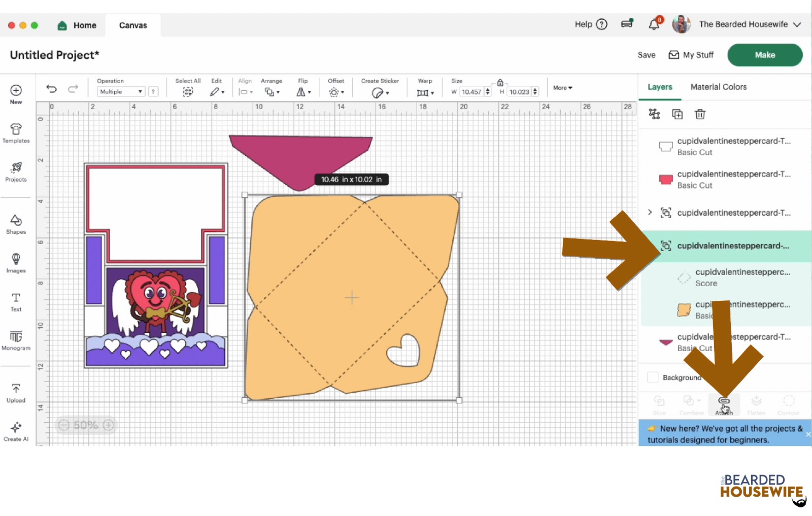Click the Save link
This screenshot has width=812, height=516.
646,55
